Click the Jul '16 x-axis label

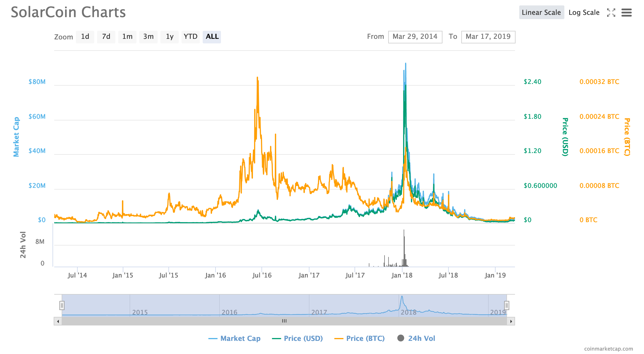[x=262, y=275]
